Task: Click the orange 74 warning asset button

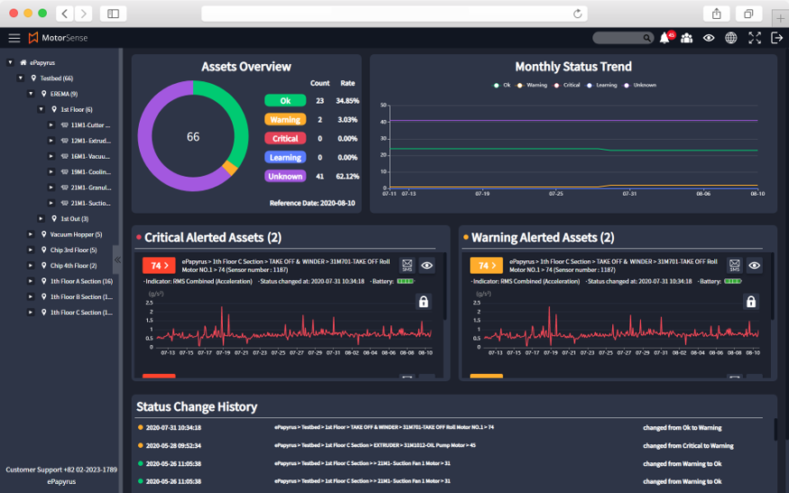Action: pos(485,266)
